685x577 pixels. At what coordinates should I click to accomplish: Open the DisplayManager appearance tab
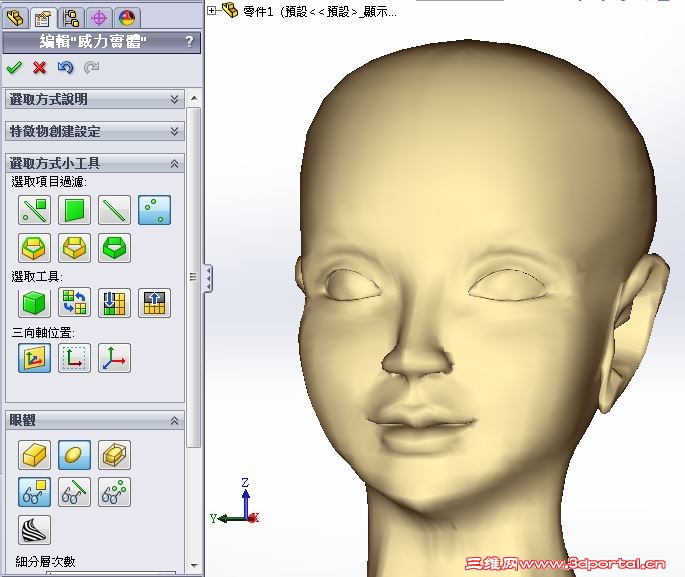tap(127, 18)
